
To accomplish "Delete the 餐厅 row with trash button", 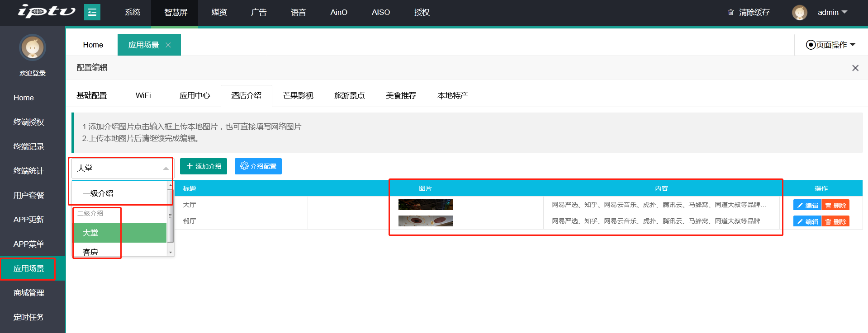I will 835,221.
